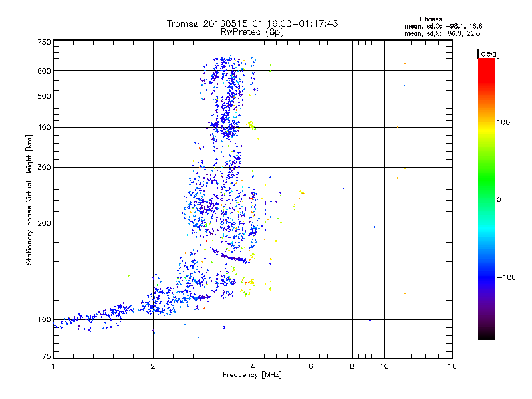
Task: Click the colorbar '0' tick label
Action: [499, 200]
